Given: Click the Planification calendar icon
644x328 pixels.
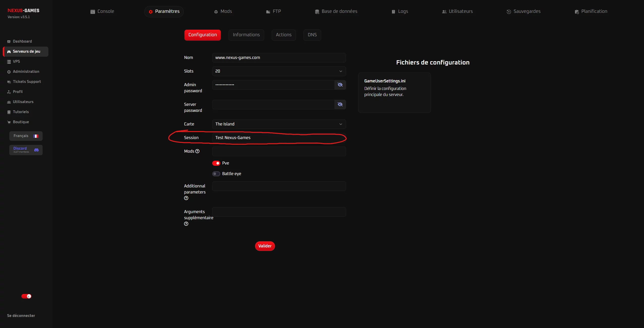Looking at the screenshot, I should point(576,12).
